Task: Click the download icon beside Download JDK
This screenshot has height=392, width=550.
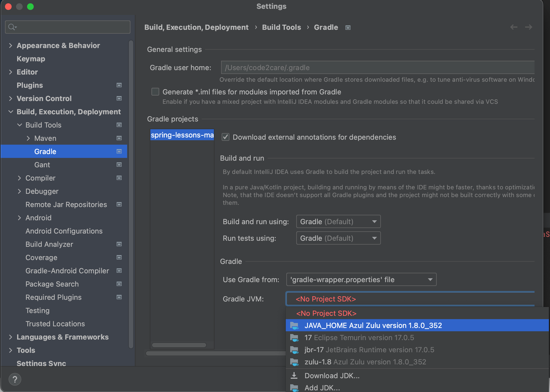Action: pos(294,375)
